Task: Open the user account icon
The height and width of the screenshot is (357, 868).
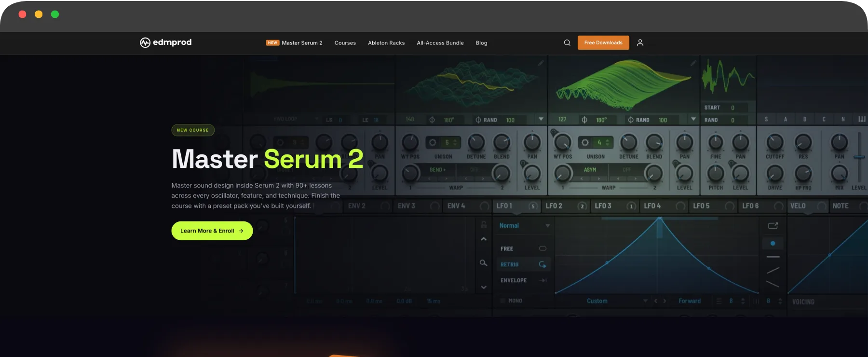Action: [640, 42]
